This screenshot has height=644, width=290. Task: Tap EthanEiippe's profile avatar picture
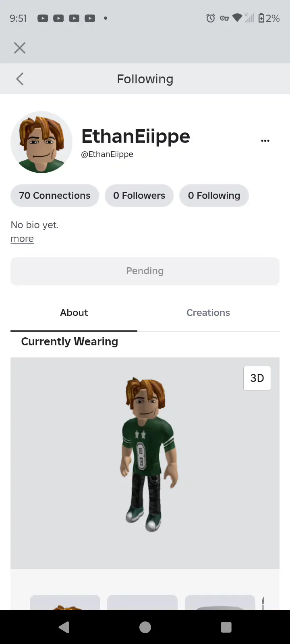click(x=41, y=142)
